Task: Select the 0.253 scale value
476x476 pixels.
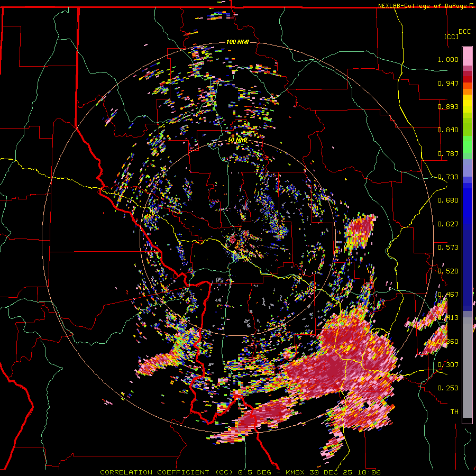Action: (448, 388)
